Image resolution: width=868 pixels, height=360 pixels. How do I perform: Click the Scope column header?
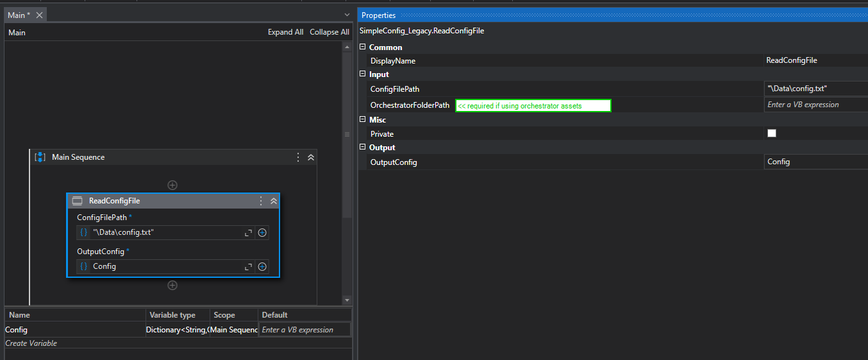pyautogui.click(x=235, y=315)
